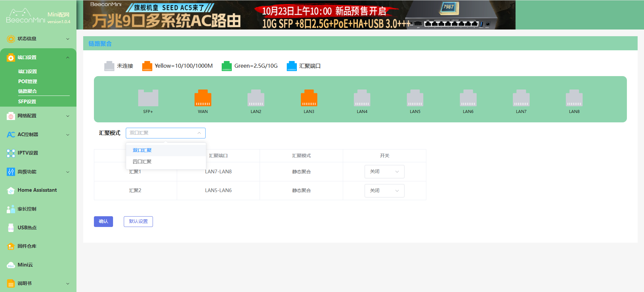This screenshot has height=292, width=644.
Task: Expand the 高级功能 menu section
Action: coord(38,172)
